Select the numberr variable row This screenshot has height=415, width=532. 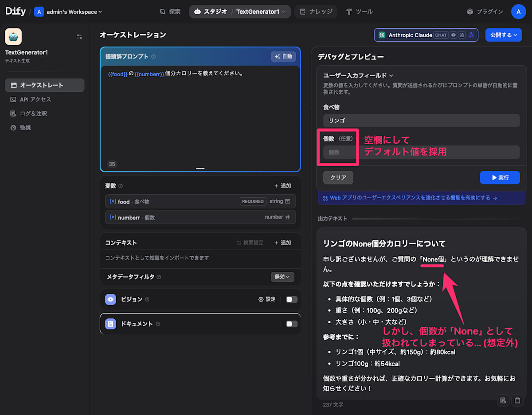200,217
